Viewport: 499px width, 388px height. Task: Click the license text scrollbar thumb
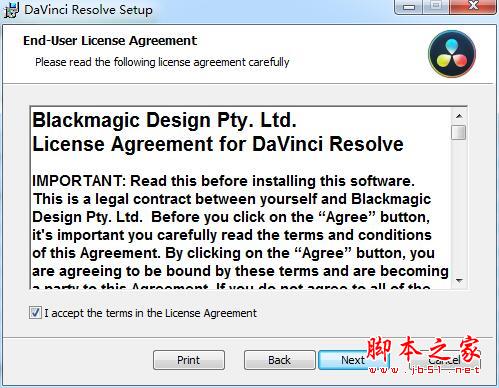[x=459, y=132]
